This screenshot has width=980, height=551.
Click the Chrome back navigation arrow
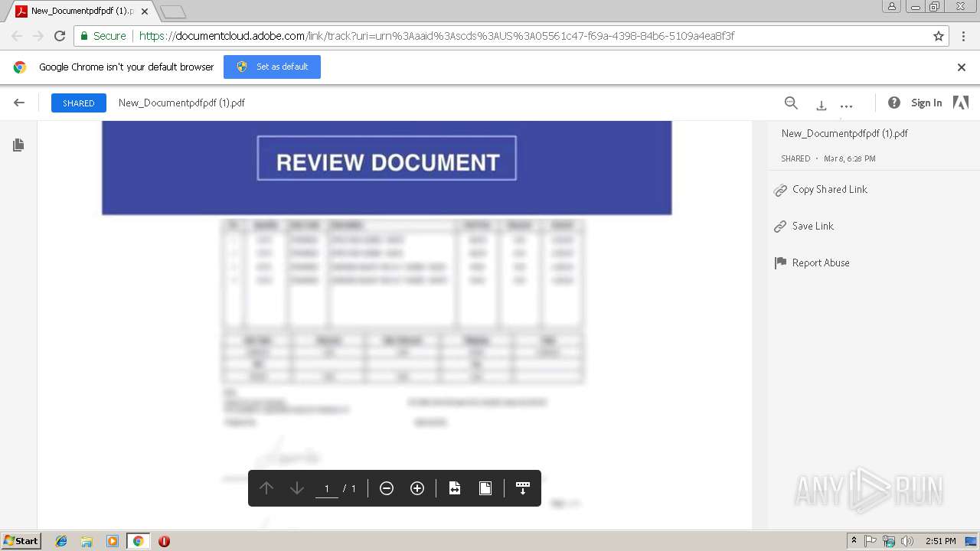point(17,36)
